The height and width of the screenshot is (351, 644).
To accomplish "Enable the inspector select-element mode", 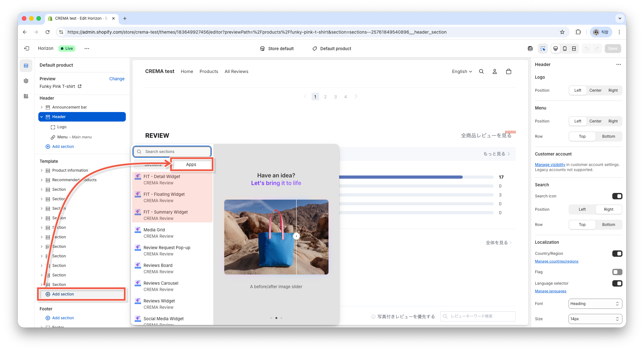I will point(543,49).
